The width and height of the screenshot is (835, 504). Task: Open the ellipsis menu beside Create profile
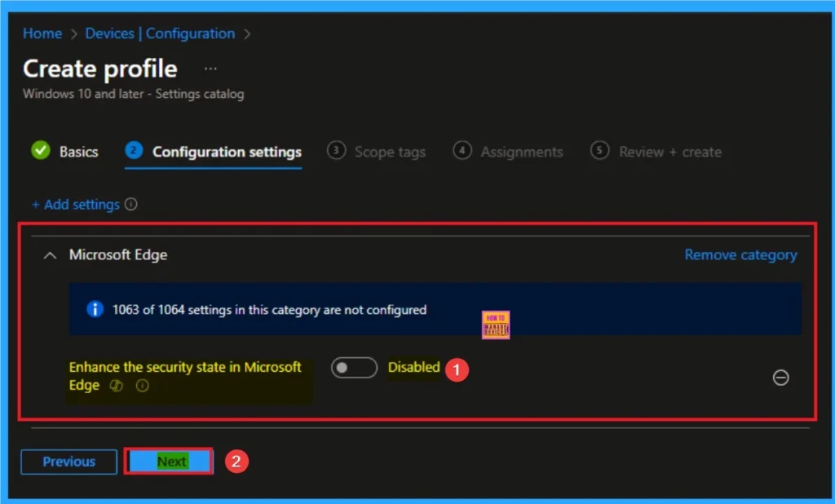pos(210,69)
